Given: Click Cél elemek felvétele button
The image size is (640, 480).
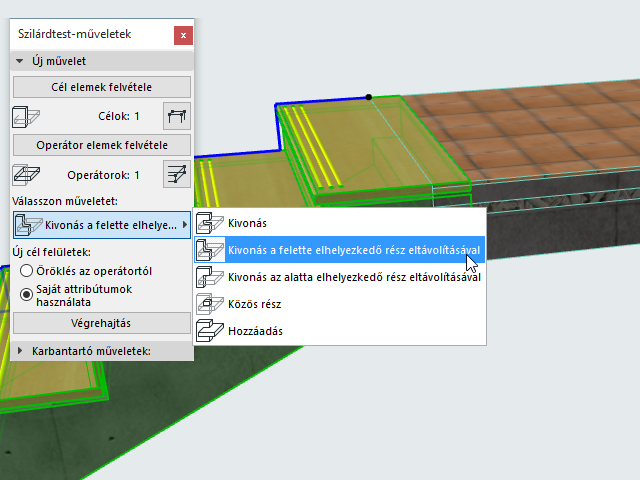Looking at the screenshot, I should (x=102, y=87).
